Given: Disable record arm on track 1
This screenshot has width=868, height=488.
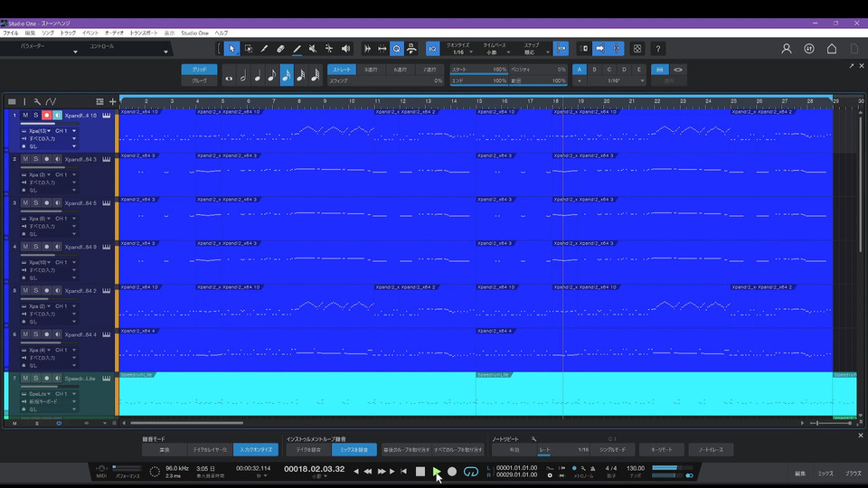Looking at the screenshot, I should pos(46,116).
